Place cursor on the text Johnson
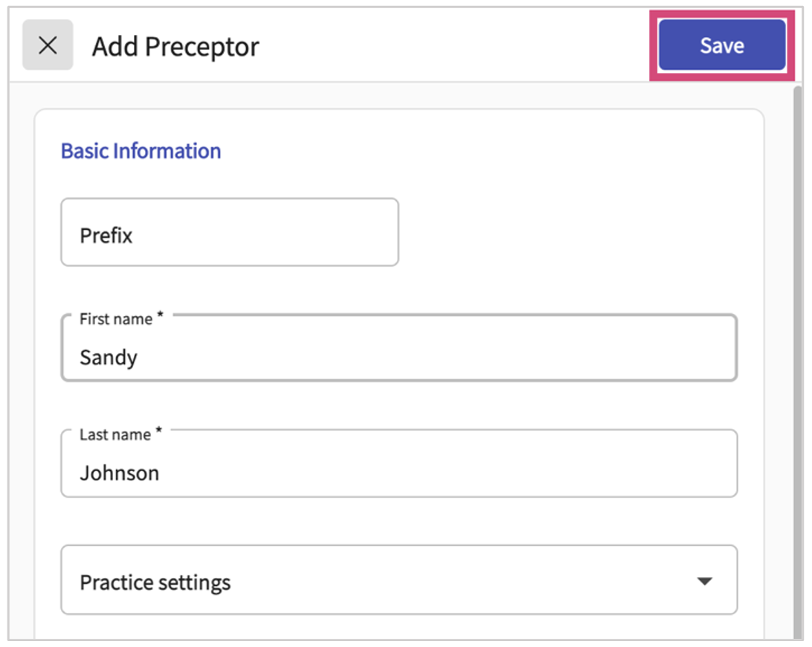The width and height of the screenshot is (812, 647). (119, 473)
